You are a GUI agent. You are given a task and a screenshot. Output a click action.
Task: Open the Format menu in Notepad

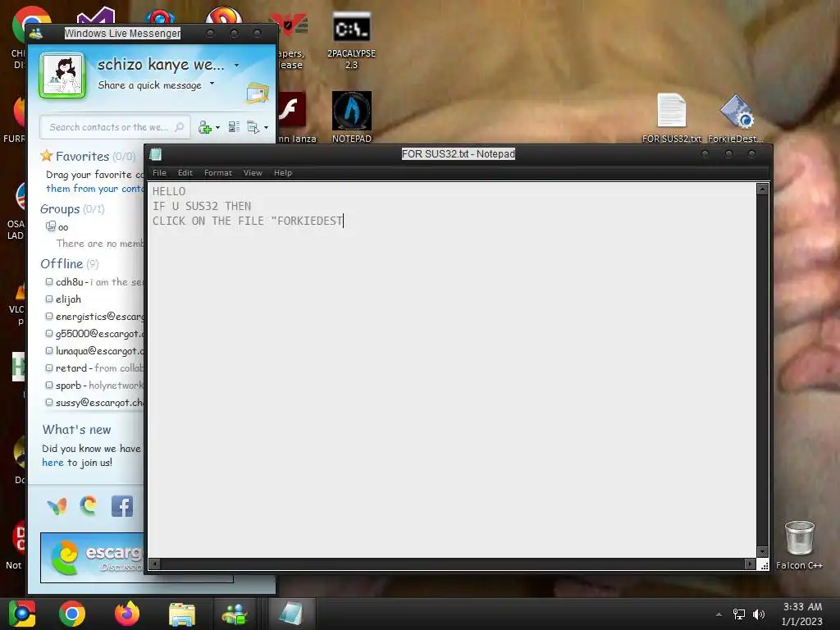click(x=217, y=172)
